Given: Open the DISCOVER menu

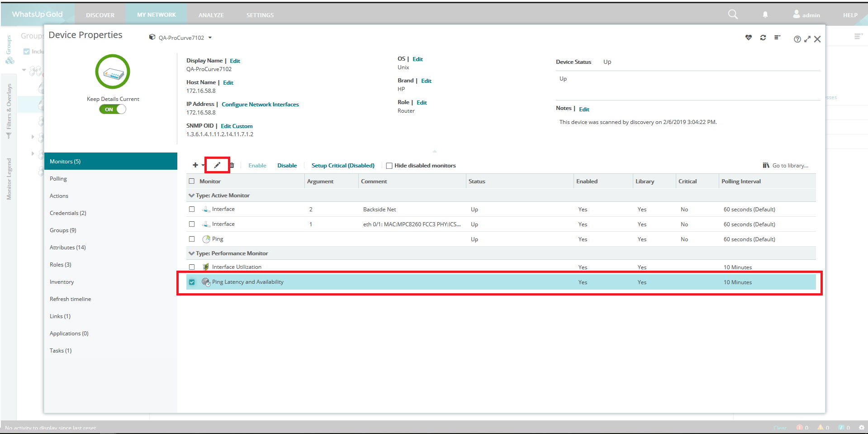Looking at the screenshot, I should [x=100, y=15].
